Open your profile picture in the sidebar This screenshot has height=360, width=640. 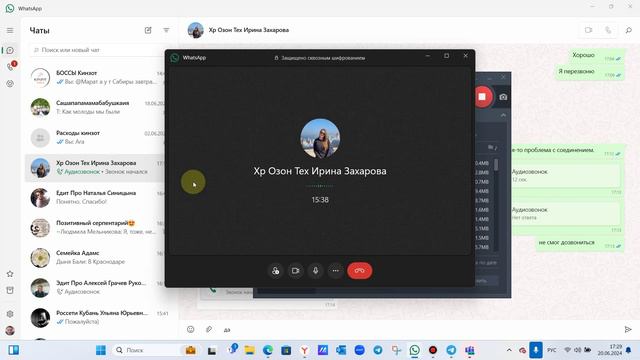[10, 330]
